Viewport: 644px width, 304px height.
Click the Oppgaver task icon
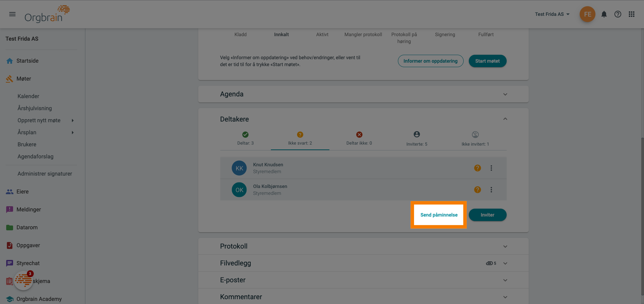pos(10,245)
